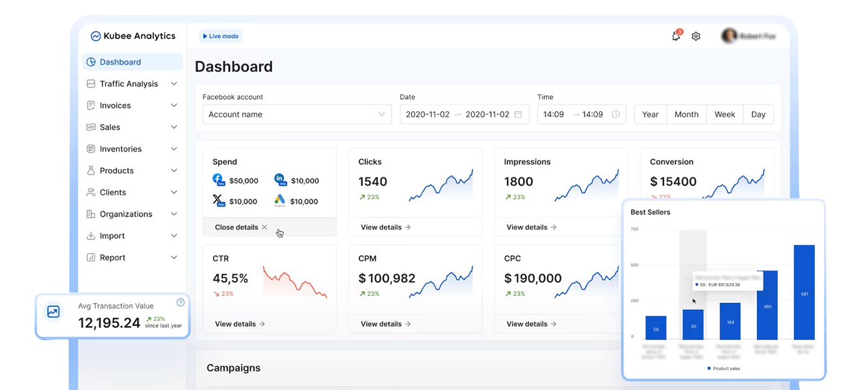
Task: Click the Inventories sidebar icon
Action: coord(91,149)
